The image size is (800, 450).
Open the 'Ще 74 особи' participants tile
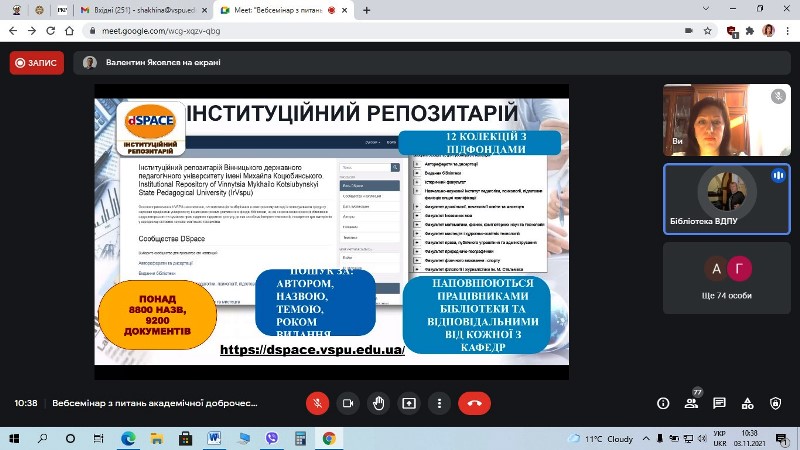(x=727, y=278)
